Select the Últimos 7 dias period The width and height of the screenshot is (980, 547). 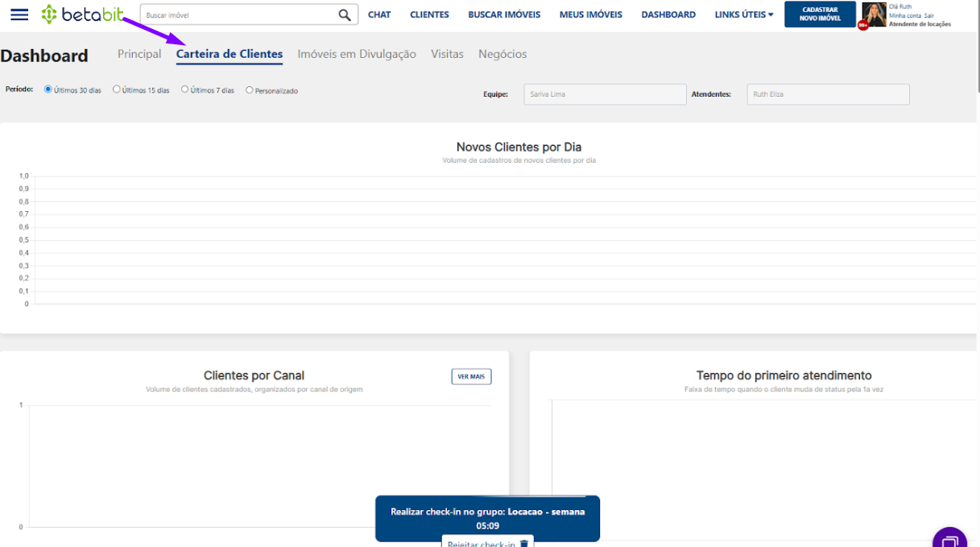(185, 89)
